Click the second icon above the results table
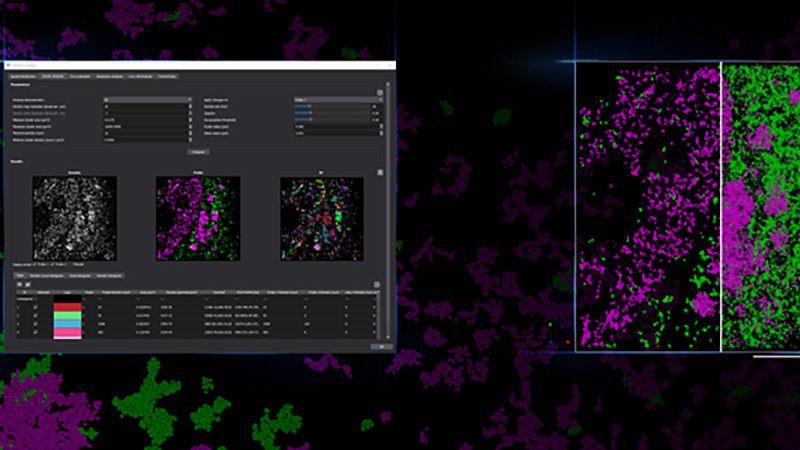Viewport: 800px width, 450px height. pyautogui.click(x=29, y=285)
